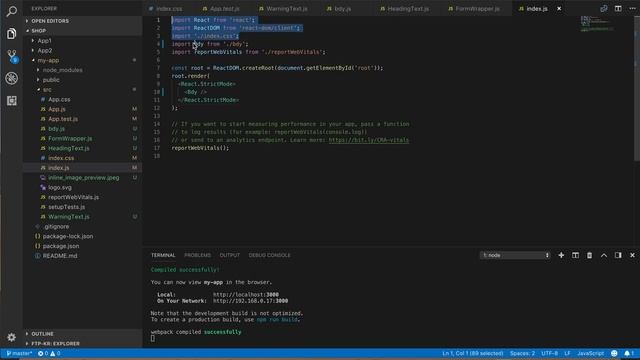Open logo.svg in the explorer
Image resolution: width=640 pixels, height=360 pixels.
(60, 188)
